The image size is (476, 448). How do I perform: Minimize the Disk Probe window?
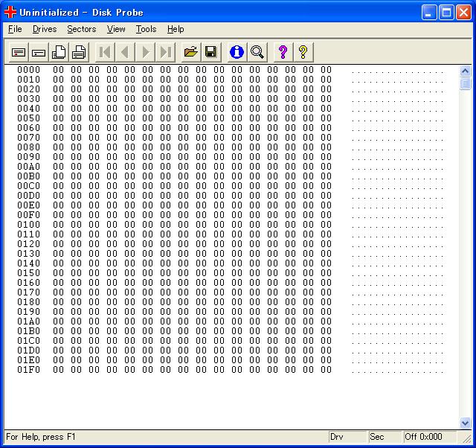tap(429, 13)
